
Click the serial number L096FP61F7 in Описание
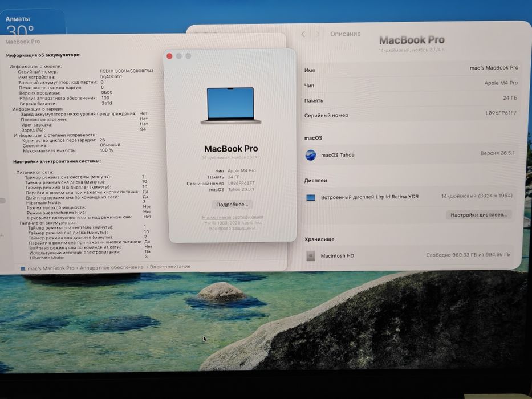click(501, 113)
